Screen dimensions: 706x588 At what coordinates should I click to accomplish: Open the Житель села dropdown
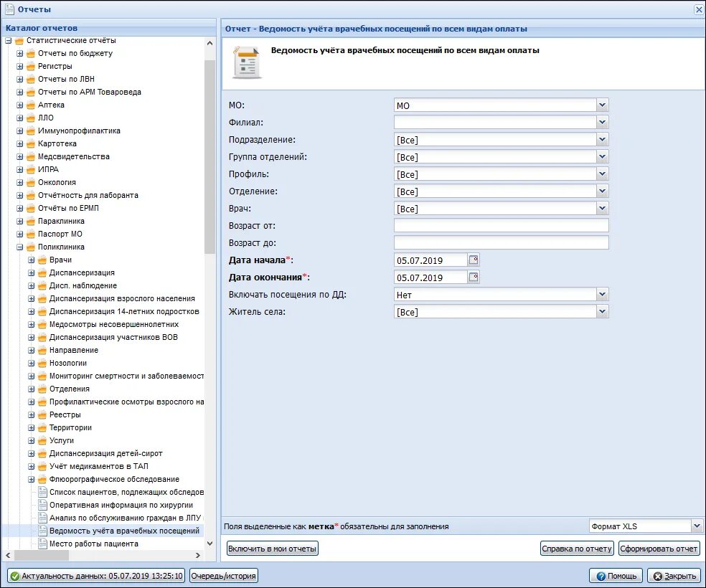[603, 311]
